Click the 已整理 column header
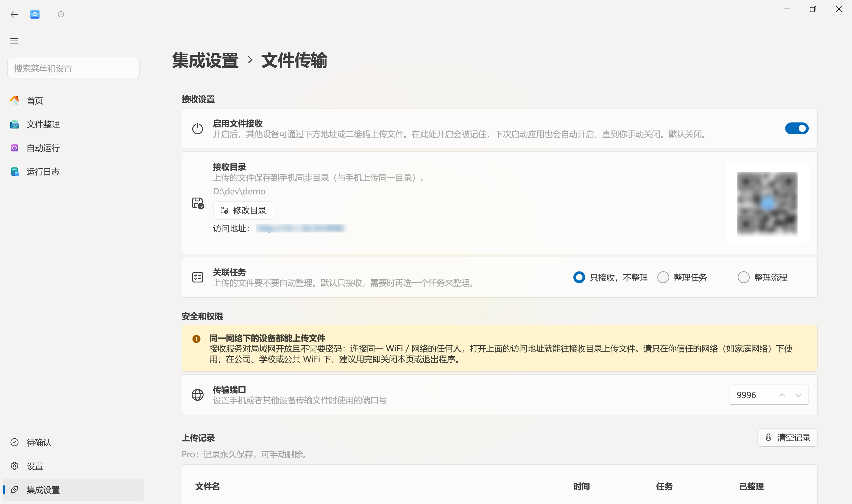The image size is (852, 504). pyautogui.click(x=751, y=486)
